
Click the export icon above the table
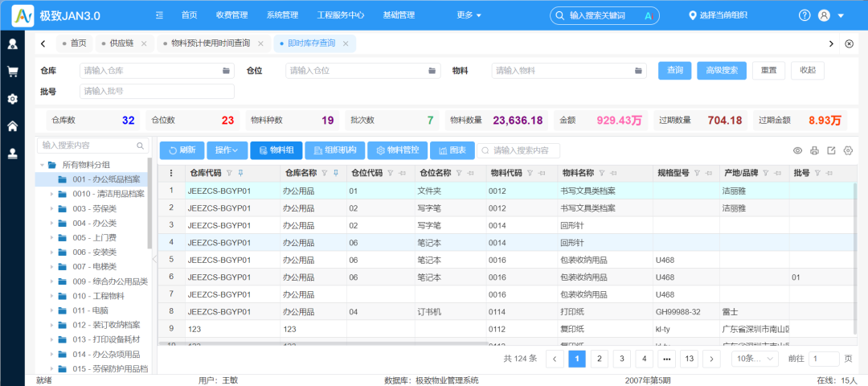click(x=831, y=150)
